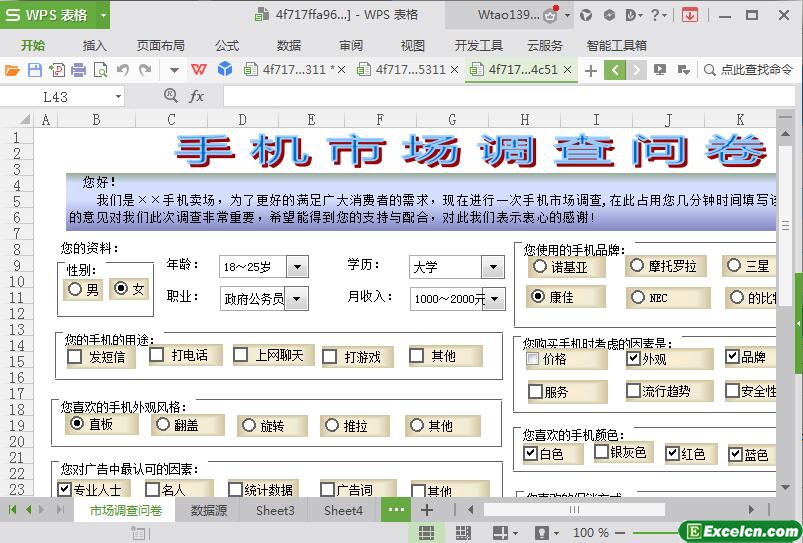Open the 插入 ribbon tab
Viewport: 803px width, 543px height.
(94, 45)
